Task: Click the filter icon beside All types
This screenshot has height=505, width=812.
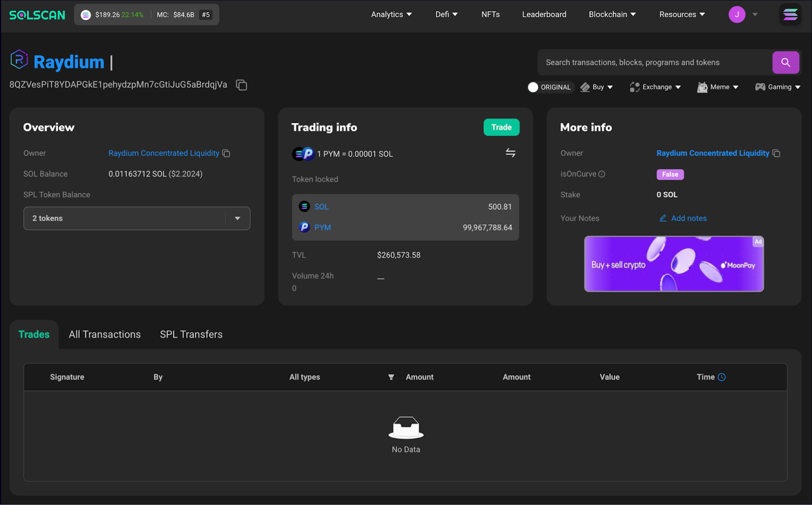Action: pyautogui.click(x=391, y=377)
